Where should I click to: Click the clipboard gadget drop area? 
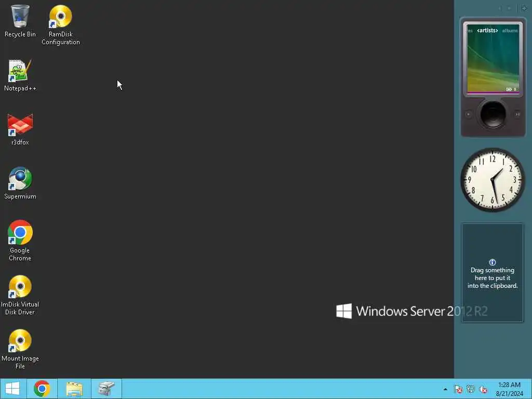click(493, 272)
